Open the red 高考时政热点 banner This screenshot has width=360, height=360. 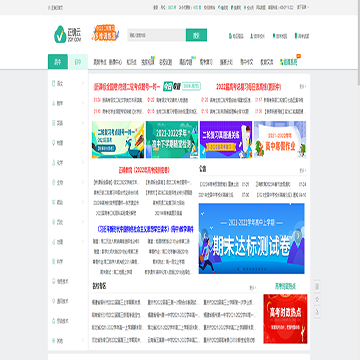click(x=285, y=319)
